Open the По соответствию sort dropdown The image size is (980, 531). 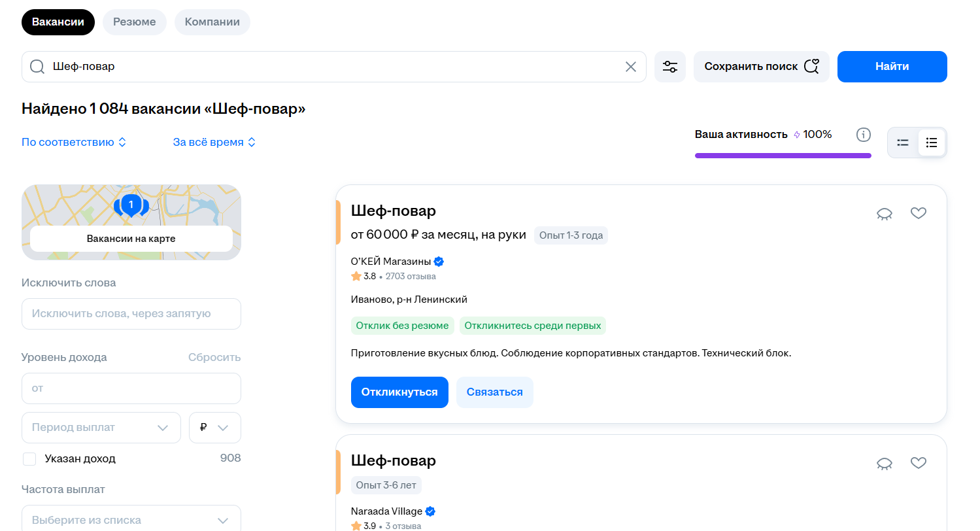point(74,142)
